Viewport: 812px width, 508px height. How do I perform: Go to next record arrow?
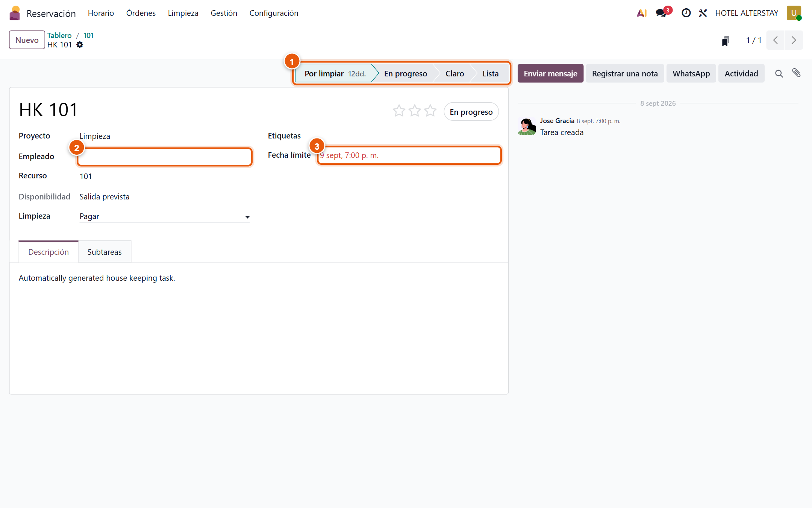click(794, 40)
